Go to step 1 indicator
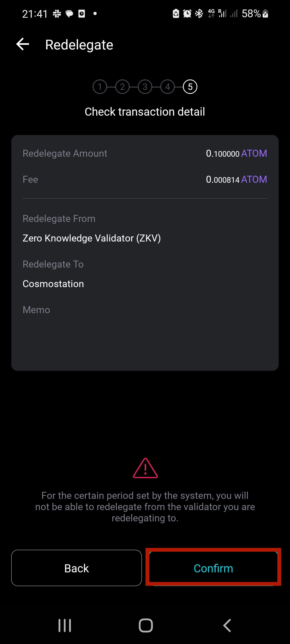The height and width of the screenshot is (644, 290). point(100,87)
